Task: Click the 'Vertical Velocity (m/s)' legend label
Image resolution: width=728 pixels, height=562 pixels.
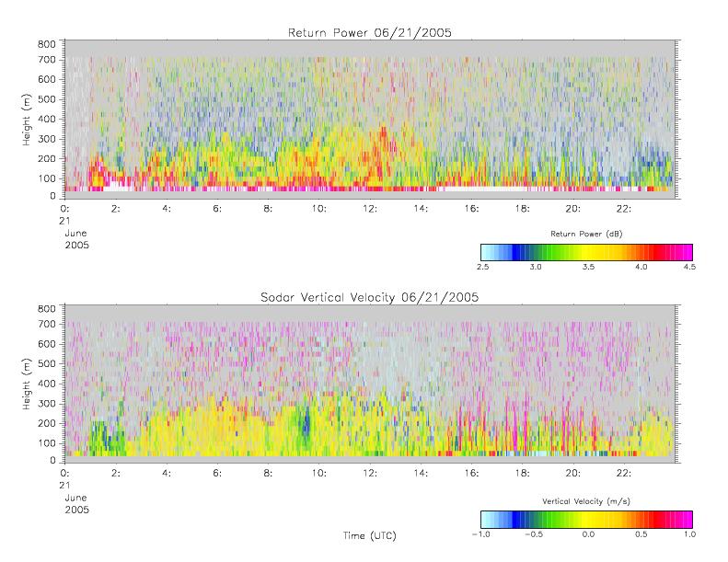Action: [x=586, y=501]
